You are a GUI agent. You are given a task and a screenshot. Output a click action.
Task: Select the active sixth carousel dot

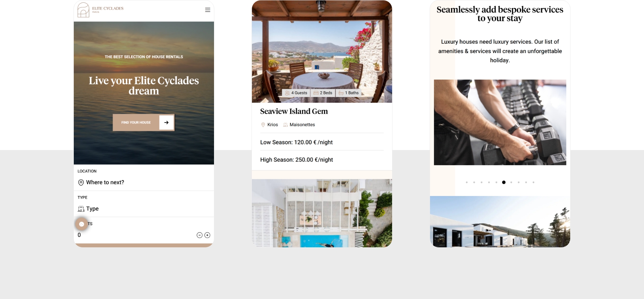(504, 182)
